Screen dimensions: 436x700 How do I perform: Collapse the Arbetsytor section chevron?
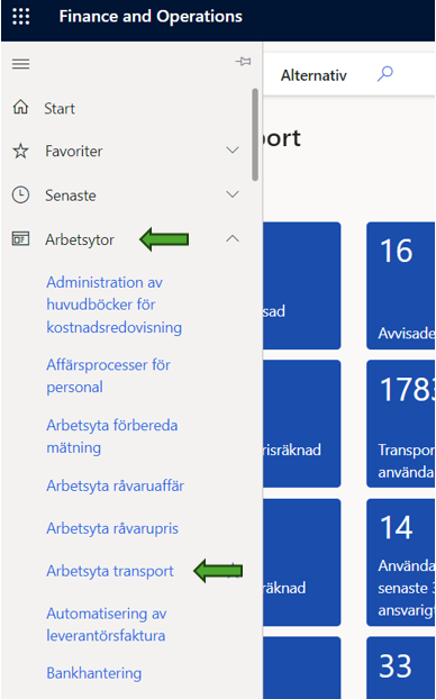tap(233, 239)
